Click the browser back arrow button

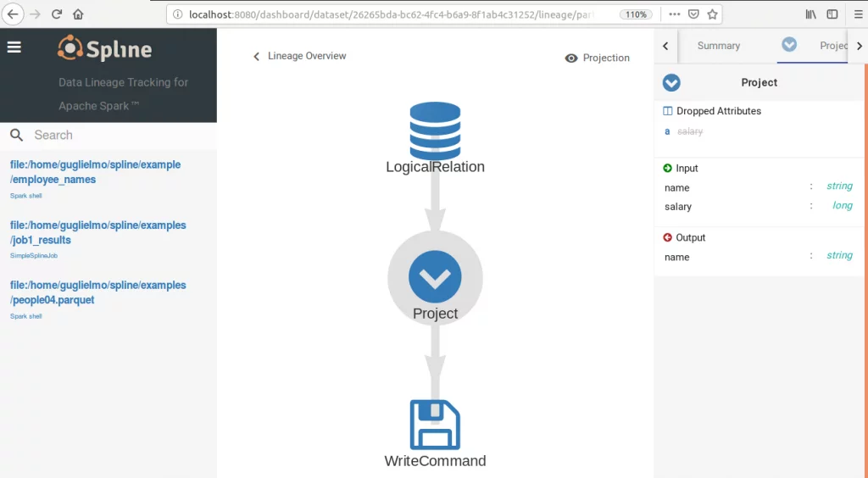click(13, 14)
